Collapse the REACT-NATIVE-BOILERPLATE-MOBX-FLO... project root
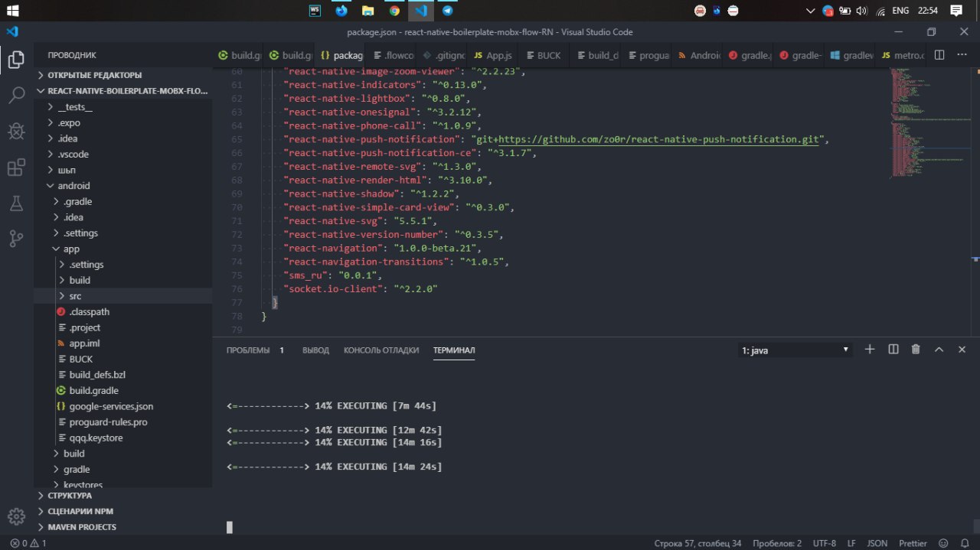980x550 pixels. pos(122,90)
